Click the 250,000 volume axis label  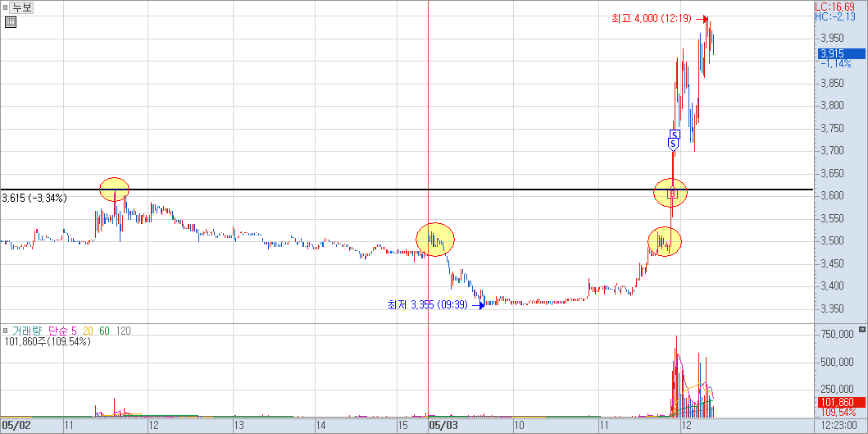(x=835, y=390)
